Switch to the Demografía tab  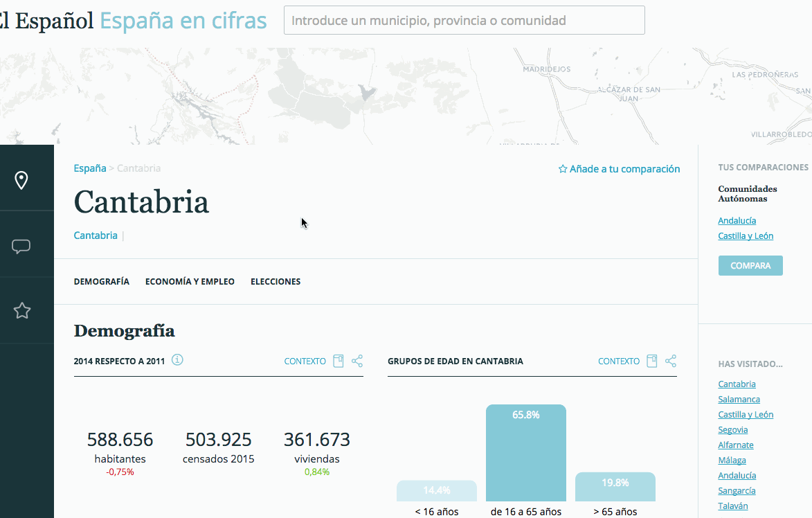(x=102, y=281)
